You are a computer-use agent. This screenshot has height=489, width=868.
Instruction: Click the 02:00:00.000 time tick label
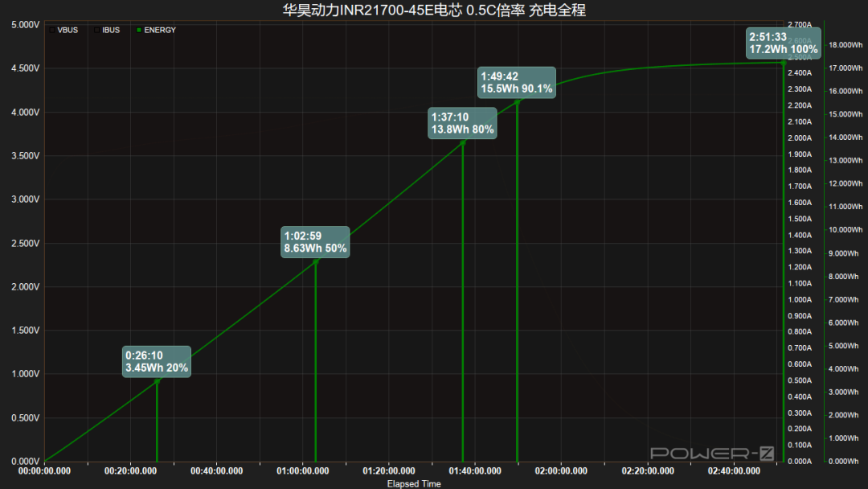[x=561, y=471]
